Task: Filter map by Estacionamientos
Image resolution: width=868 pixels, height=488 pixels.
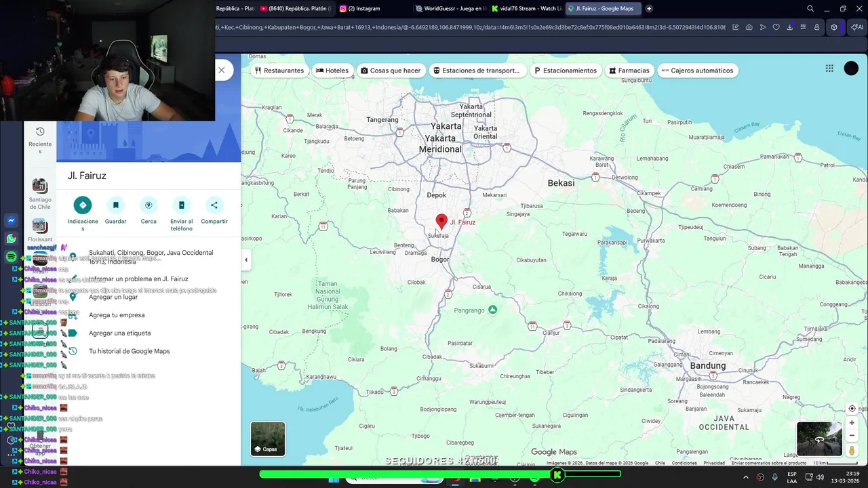Action: [x=566, y=70]
